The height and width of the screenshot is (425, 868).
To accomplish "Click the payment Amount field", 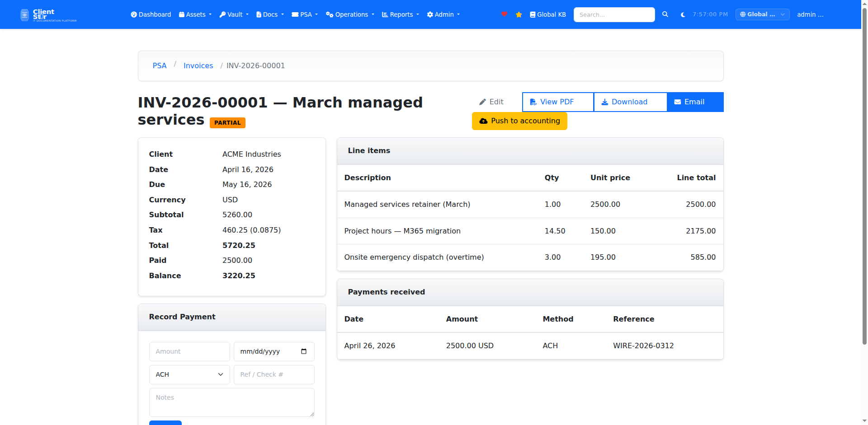I will [189, 351].
